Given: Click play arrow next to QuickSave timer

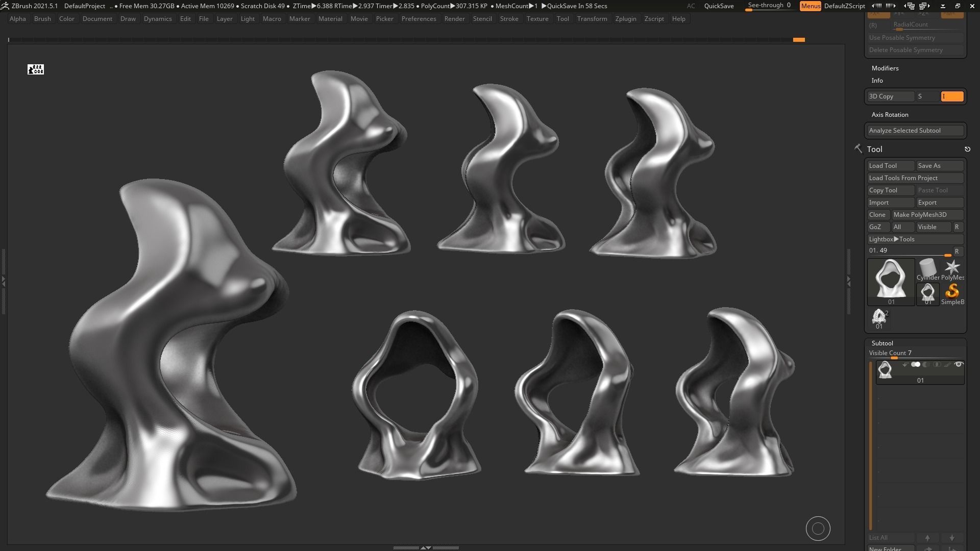Looking at the screenshot, I should click(x=544, y=6).
